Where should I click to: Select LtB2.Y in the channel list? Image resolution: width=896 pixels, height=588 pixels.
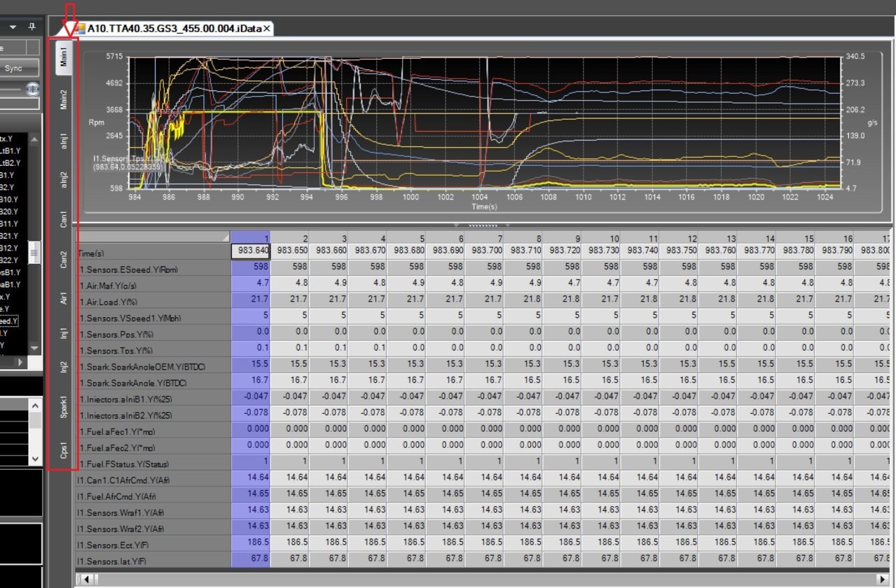click(11, 162)
